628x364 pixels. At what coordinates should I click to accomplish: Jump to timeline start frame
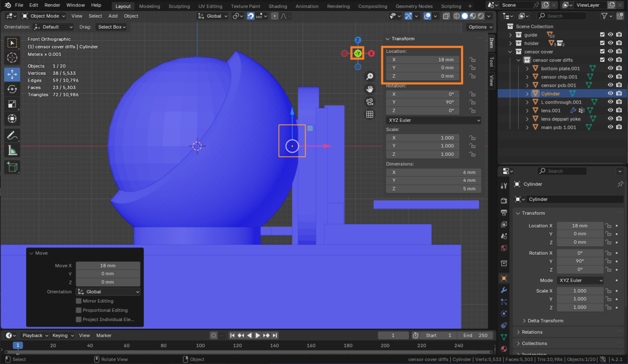click(x=232, y=335)
